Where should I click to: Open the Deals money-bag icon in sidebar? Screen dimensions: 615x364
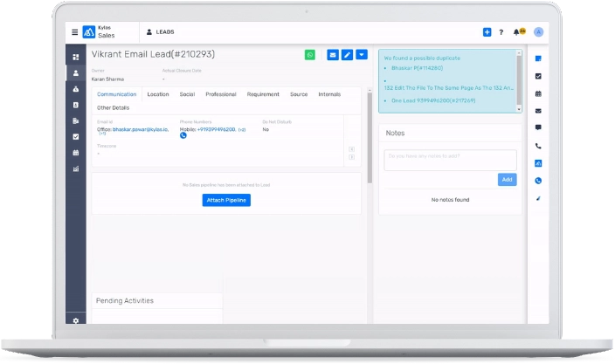coord(76,89)
